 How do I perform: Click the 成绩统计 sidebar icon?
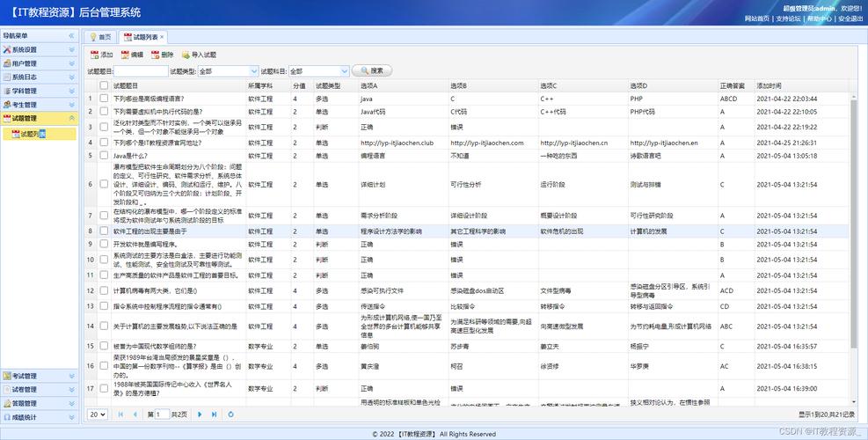pos(7,417)
